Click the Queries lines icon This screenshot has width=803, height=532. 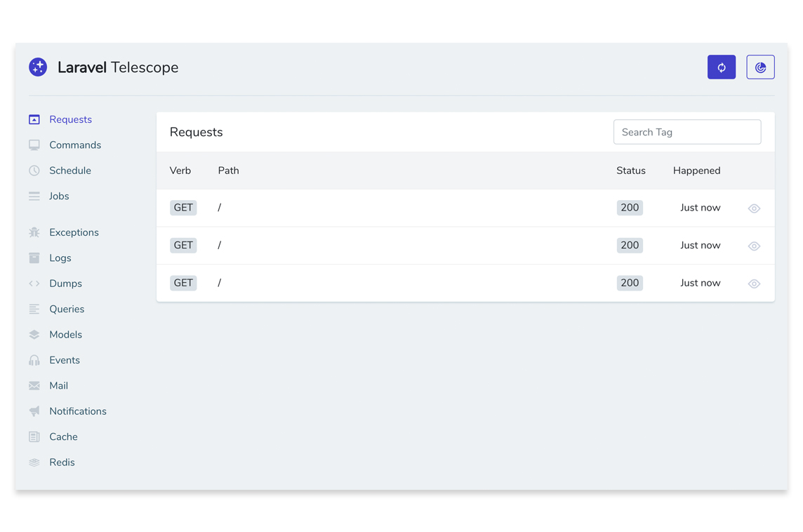click(x=34, y=310)
